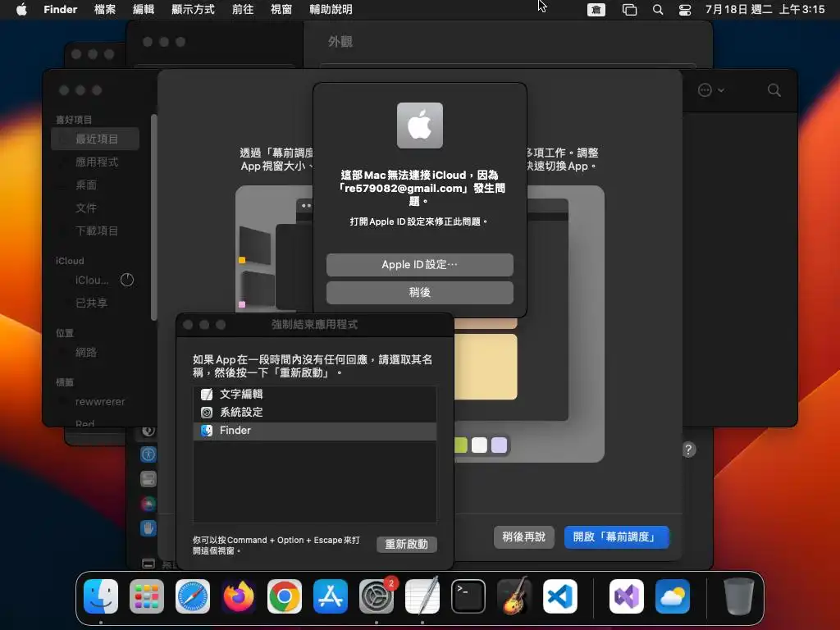Click the menu bar date and time
Screen dimensions: 840x630
tap(765, 10)
